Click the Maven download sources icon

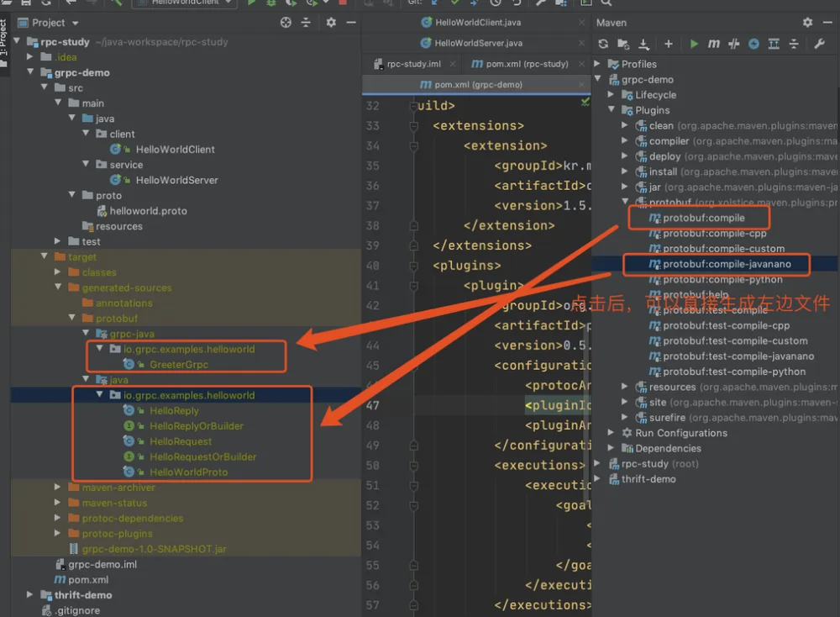click(x=644, y=44)
